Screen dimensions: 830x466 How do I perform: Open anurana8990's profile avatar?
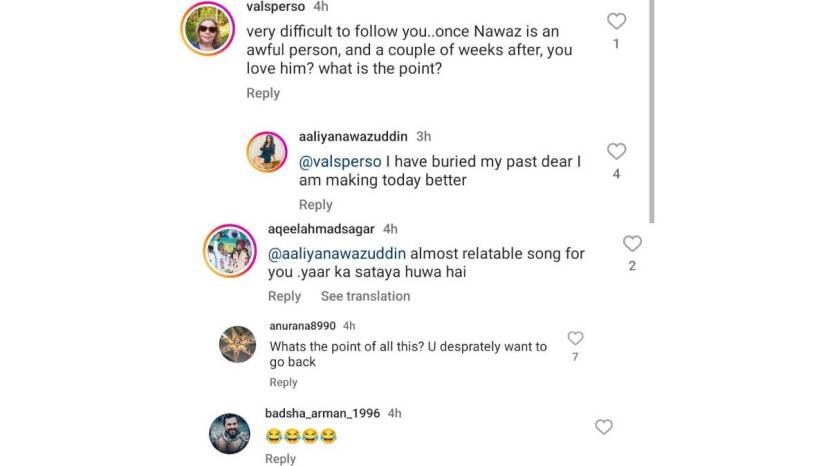click(239, 345)
